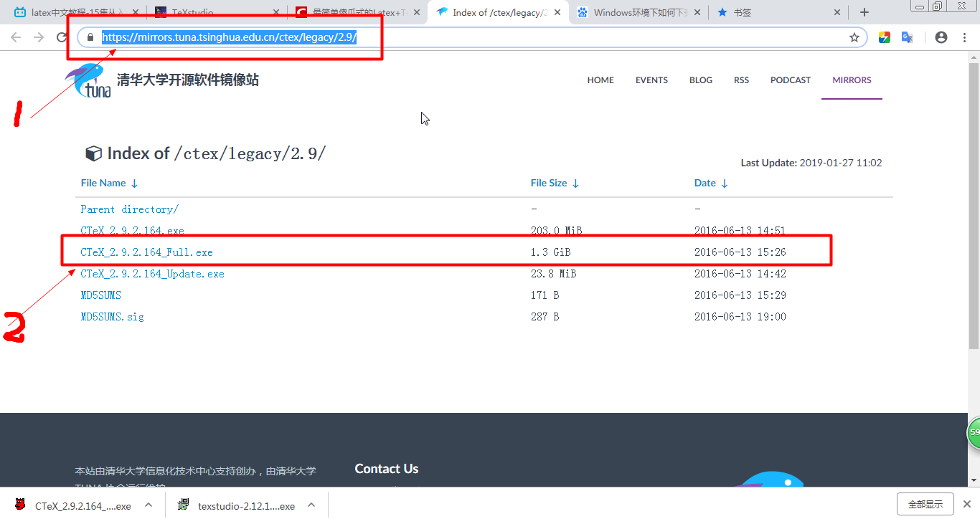
Task: Open the Chrome three-dot menu
Action: pyautogui.click(x=963, y=37)
